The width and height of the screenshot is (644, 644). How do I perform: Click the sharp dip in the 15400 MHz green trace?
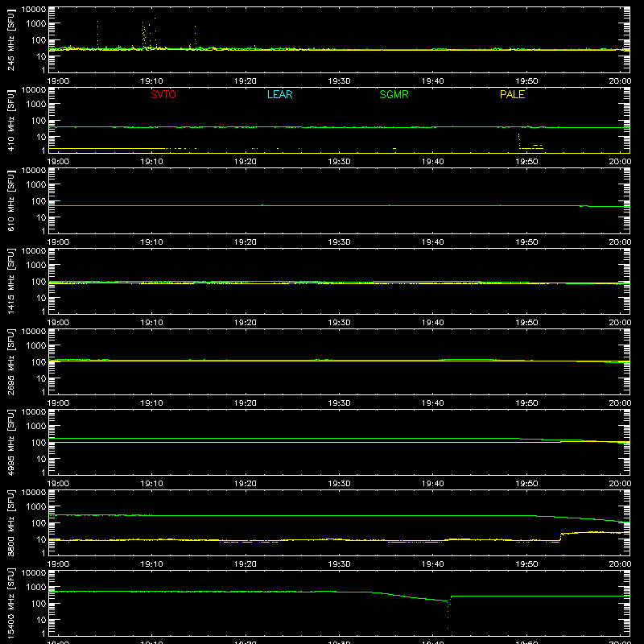pyautogui.click(x=448, y=614)
